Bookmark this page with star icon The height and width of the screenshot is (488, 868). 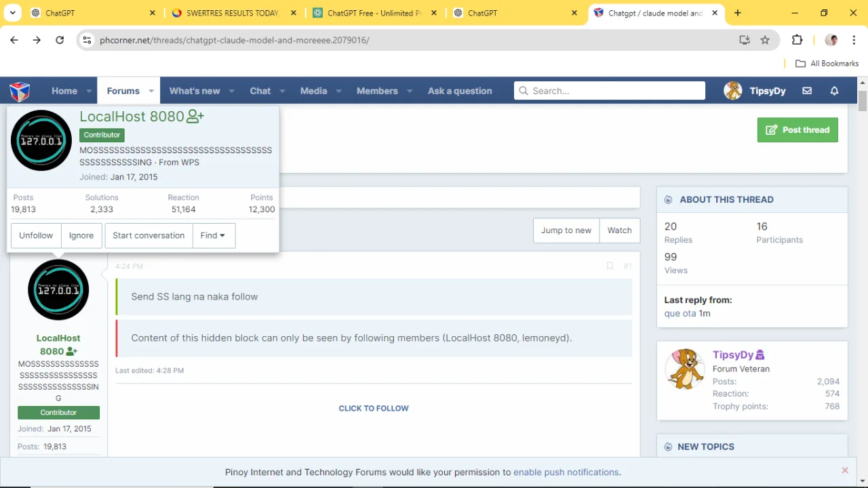[765, 40]
